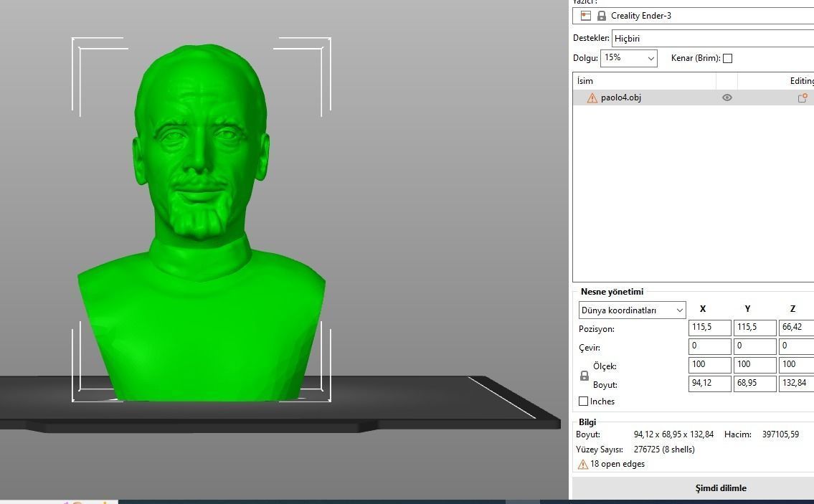Open the Destekler supports dropdown showing Hiçbiri
Viewport: 814px width, 504px height.
(x=713, y=39)
